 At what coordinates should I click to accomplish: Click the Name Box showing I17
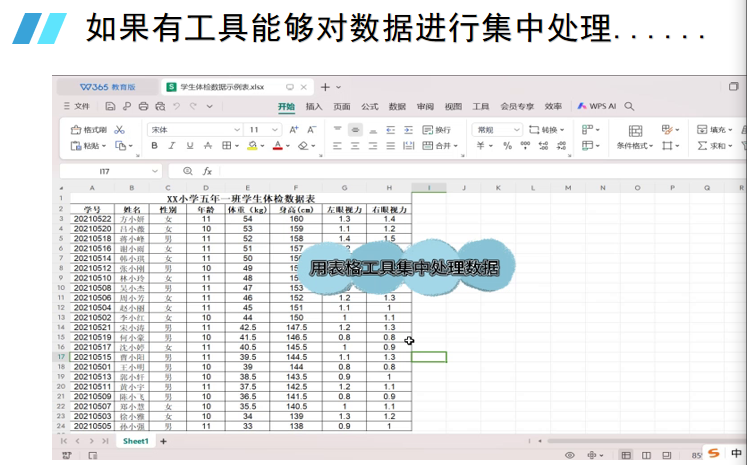click(105, 171)
